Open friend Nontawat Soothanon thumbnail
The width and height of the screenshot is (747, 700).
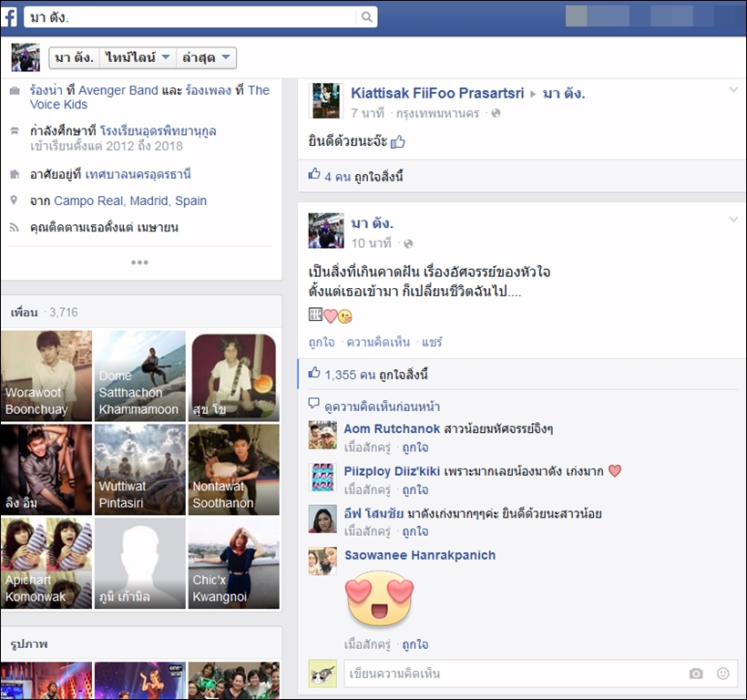(x=234, y=469)
